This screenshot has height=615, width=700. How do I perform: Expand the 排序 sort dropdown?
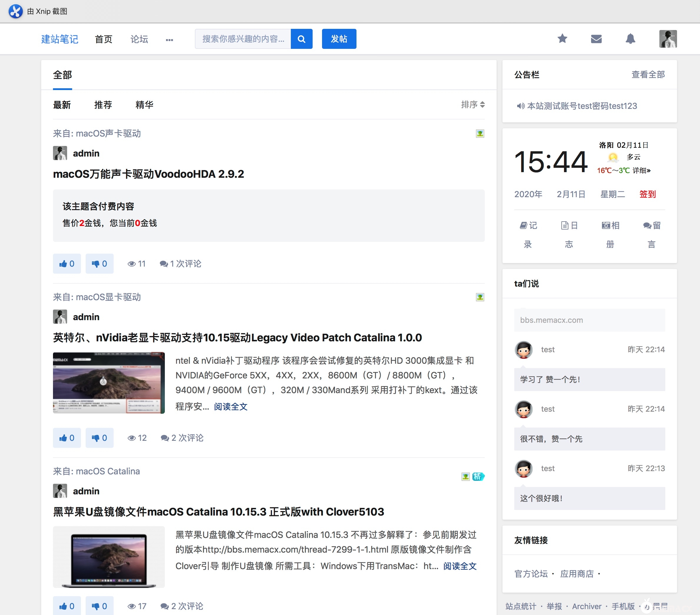[472, 104]
